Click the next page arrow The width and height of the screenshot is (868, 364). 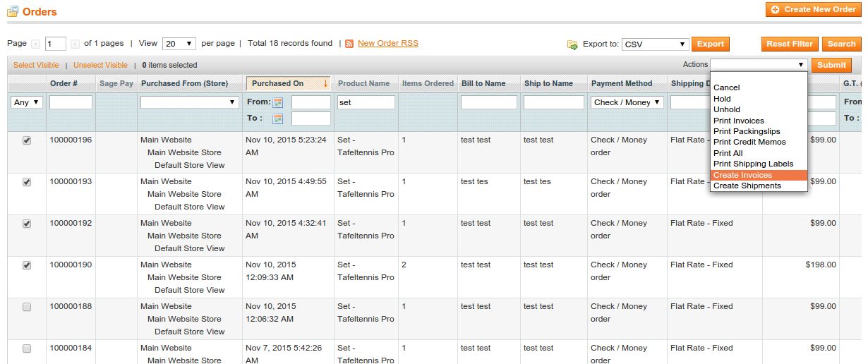pyautogui.click(x=76, y=44)
